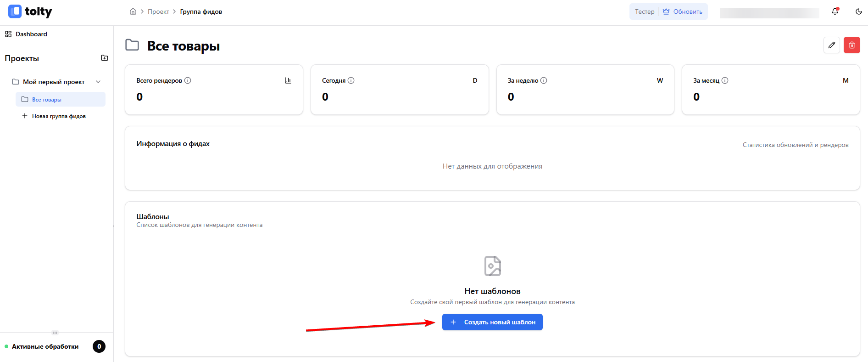Click folder icon beside page title
This screenshot has height=362, width=868.
132,45
